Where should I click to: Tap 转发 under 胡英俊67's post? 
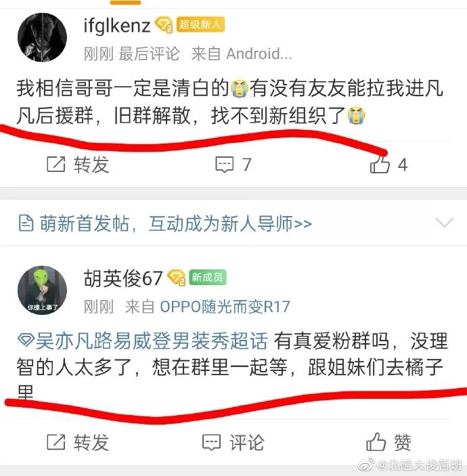(x=78, y=442)
